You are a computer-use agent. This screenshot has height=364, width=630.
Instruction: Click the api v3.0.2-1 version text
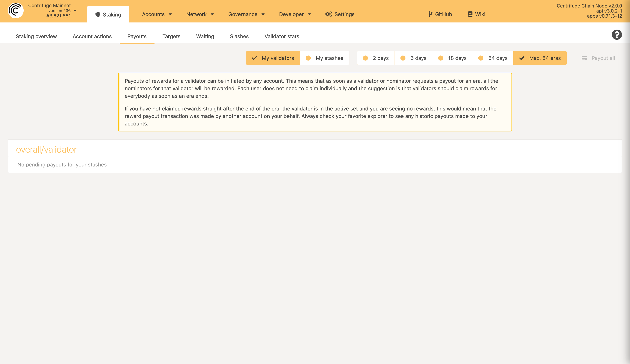pyautogui.click(x=609, y=11)
